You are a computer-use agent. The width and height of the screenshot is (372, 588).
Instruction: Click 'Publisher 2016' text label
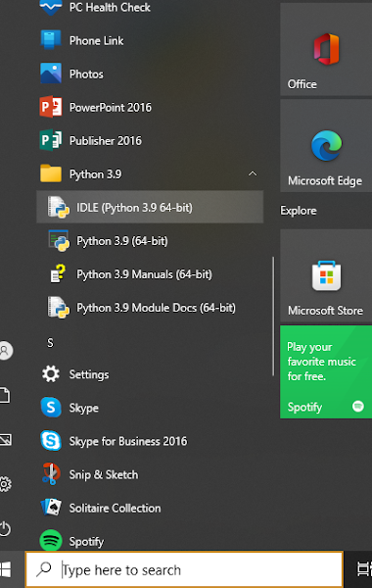click(106, 140)
